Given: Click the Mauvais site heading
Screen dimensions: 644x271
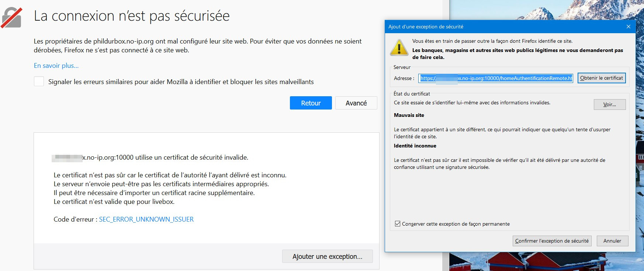Looking at the screenshot, I should [x=409, y=115].
